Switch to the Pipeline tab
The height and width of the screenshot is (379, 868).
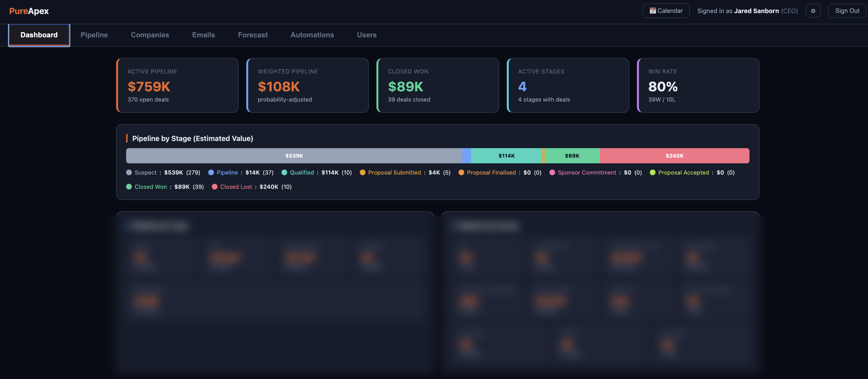click(x=94, y=35)
